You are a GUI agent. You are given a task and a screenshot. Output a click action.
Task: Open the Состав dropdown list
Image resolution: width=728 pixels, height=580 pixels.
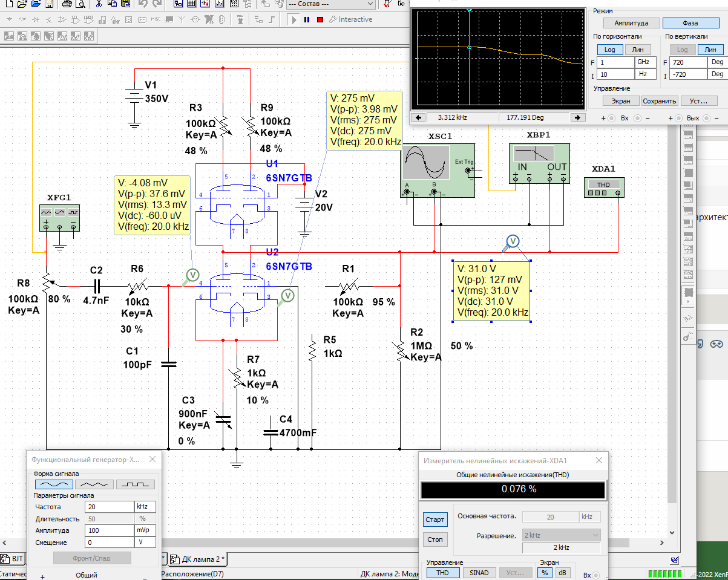[x=331, y=4]
